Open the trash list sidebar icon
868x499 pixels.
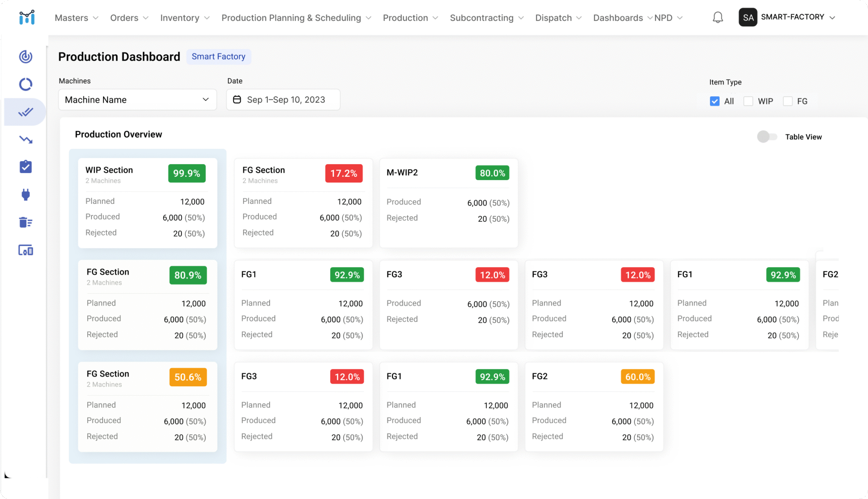point(25,222)
